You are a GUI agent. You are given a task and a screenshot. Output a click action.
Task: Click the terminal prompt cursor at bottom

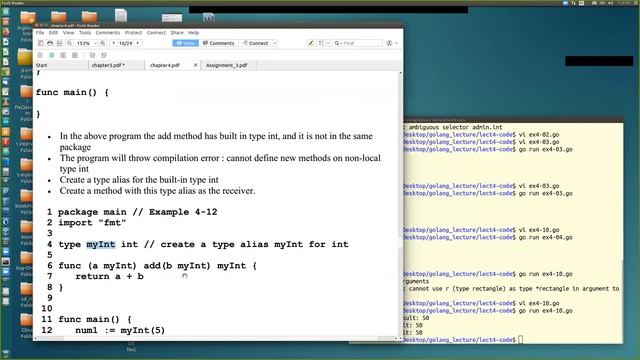click(521, 340)
